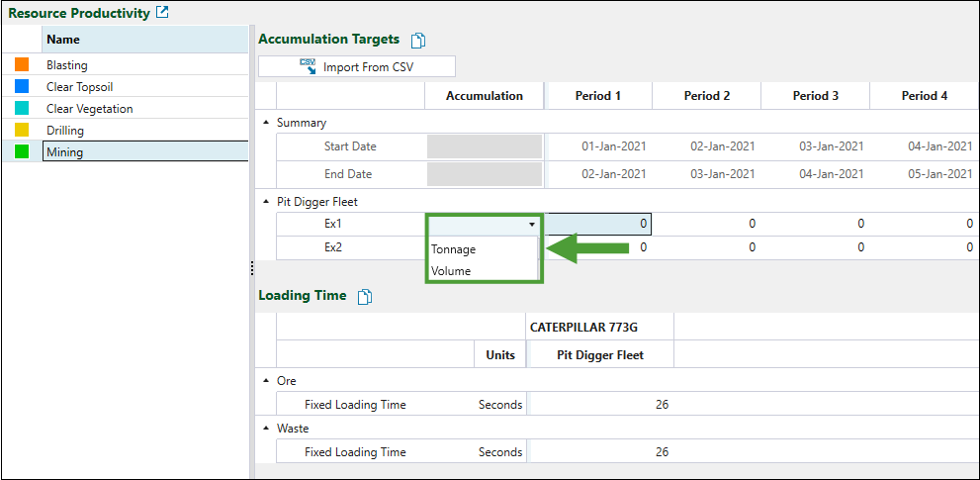This screenshot has width=980, height=480.
Task: Click the orange Blasting color swatch
Action: (23, 65)
